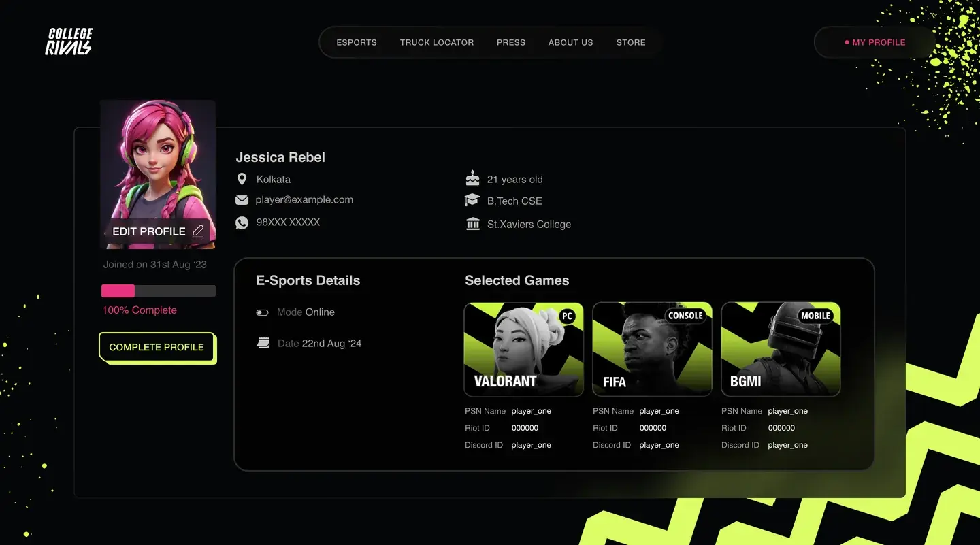Click the location pin icon beside Kolkata

(242, 179)
